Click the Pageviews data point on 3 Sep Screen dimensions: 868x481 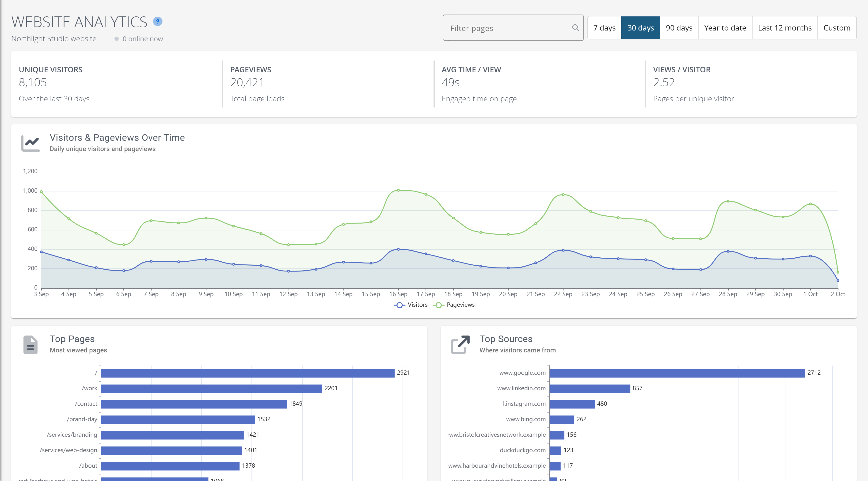[x=42, y=191]
